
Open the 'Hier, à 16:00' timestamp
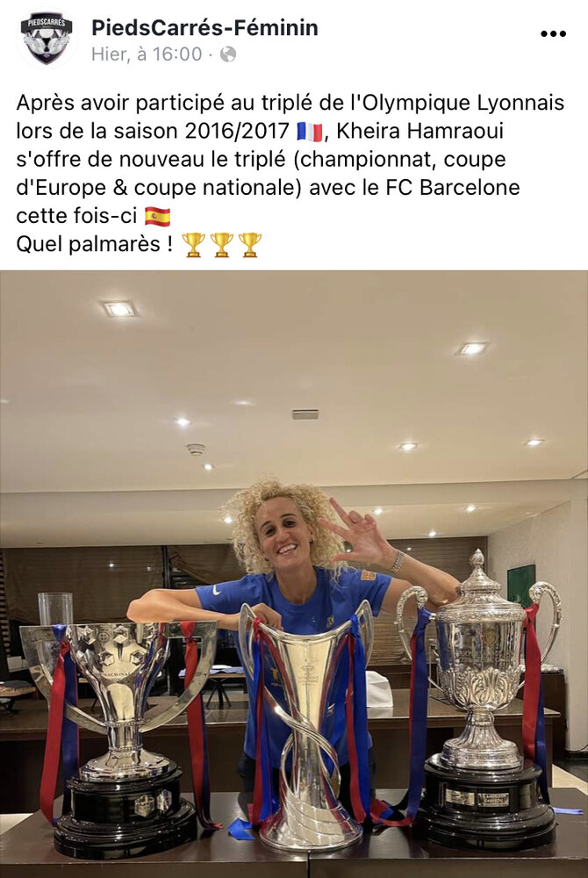coord(147,54)
